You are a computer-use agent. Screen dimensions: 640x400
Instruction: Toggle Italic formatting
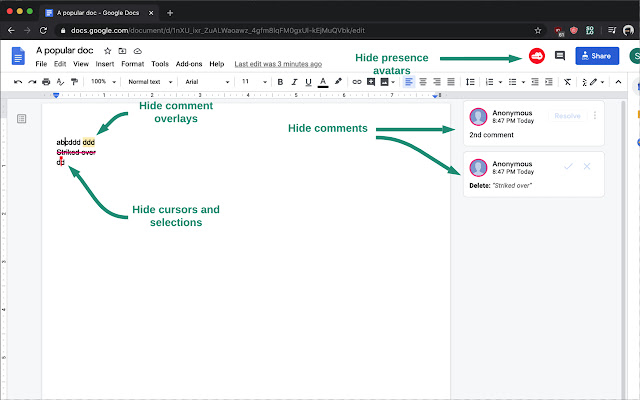tap(294, 81)
